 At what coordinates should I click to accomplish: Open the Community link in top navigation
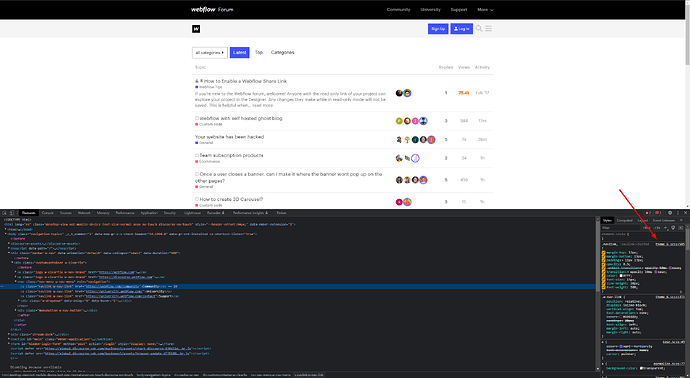pos(398,9)
